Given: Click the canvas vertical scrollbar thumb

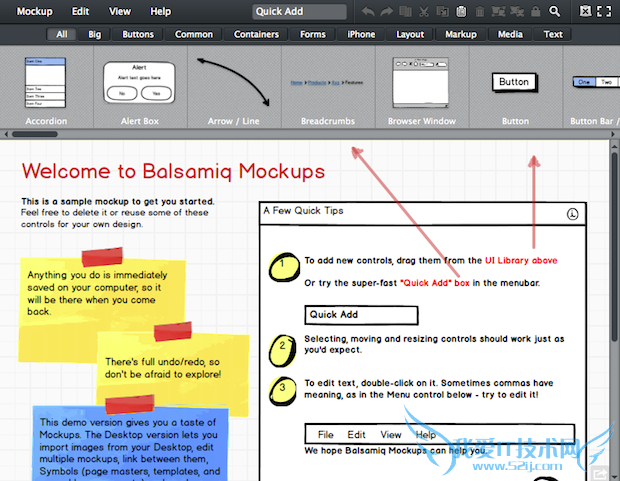Looking at the screenshot, I should pyautogui.click(x=614, y=247).
